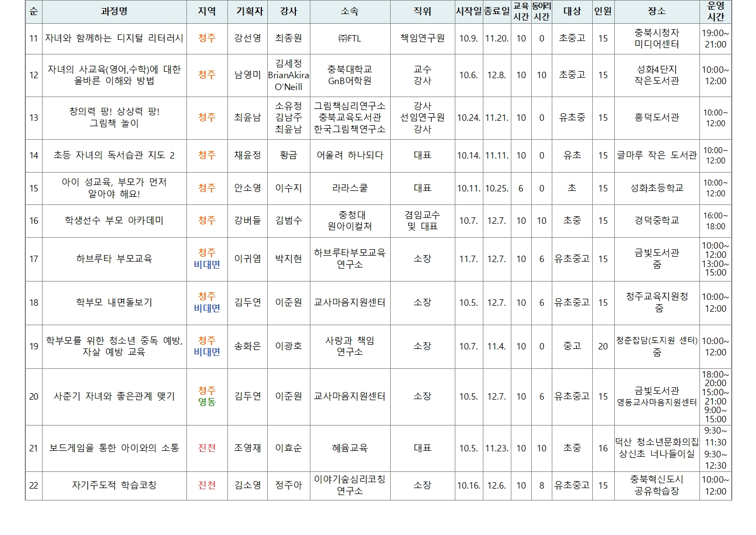Click the '장소' column header
Viewport: 756px width, 535px height.
[x=656, y=11]
